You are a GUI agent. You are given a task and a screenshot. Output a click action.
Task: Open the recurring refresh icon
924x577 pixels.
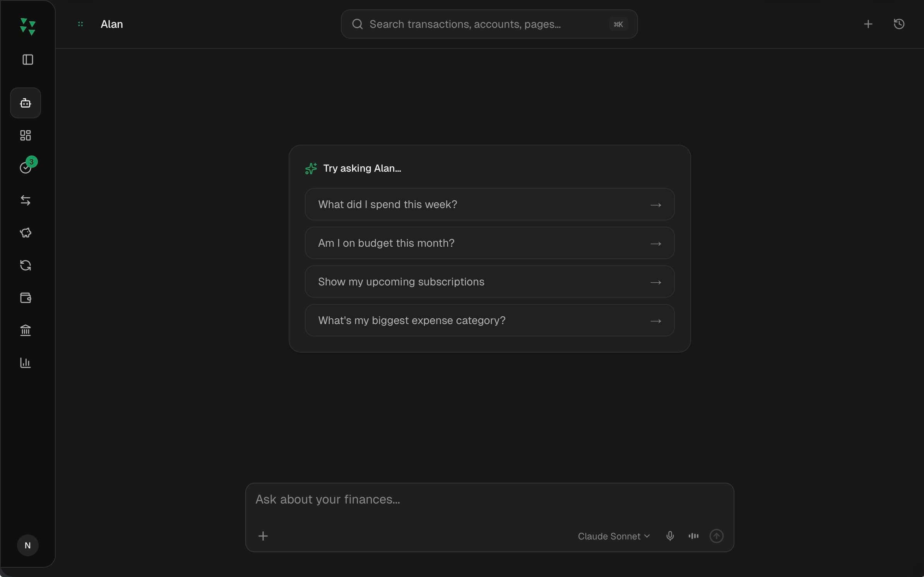coord(26,265)
